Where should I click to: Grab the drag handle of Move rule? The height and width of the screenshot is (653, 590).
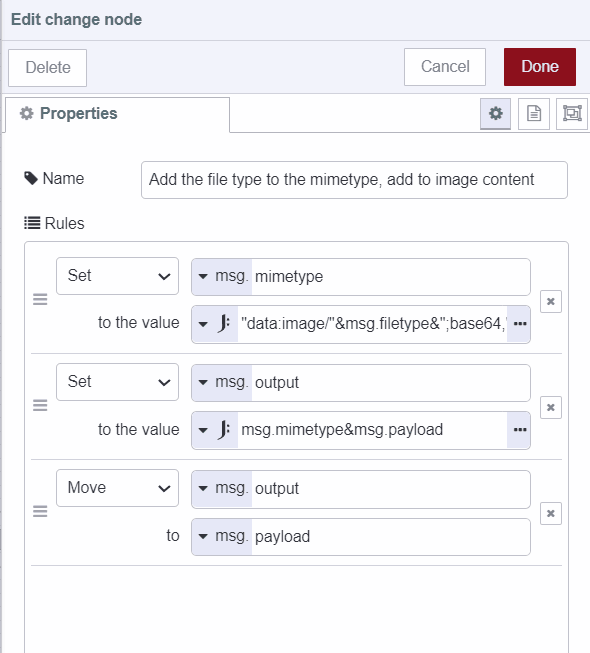pos(40,511)
